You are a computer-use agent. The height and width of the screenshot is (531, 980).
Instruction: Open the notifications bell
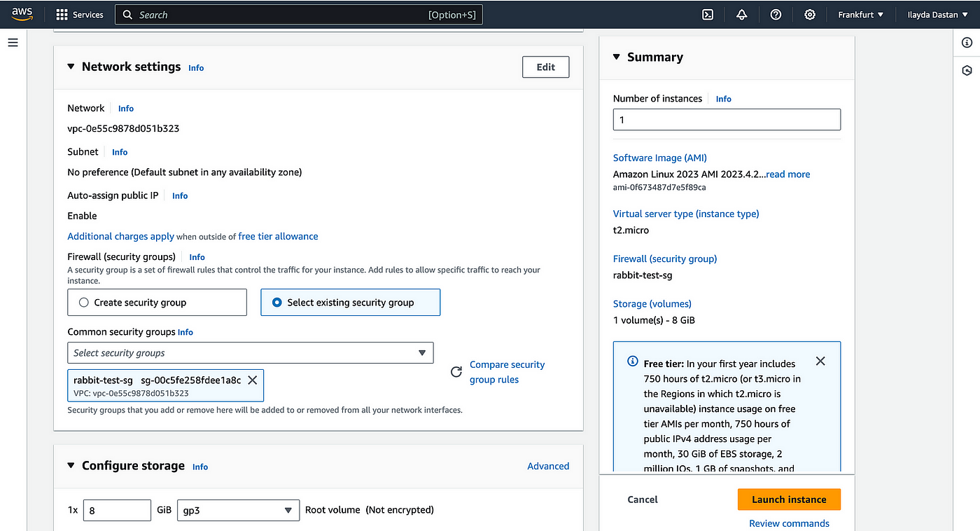pyautogui.click(x=742, y=15)
